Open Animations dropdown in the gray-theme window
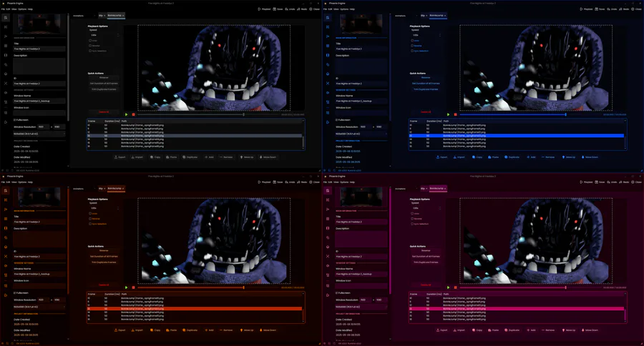This screenshot has height=346, width=644. [84, 16]
